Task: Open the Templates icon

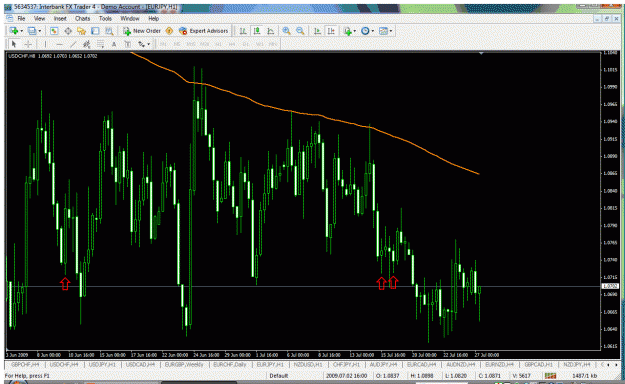Action: click(x=383, y=31)
